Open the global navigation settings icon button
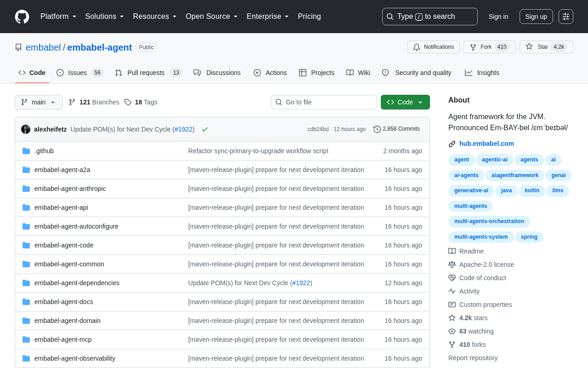588x368 pixels. click(x=566, y=17)
